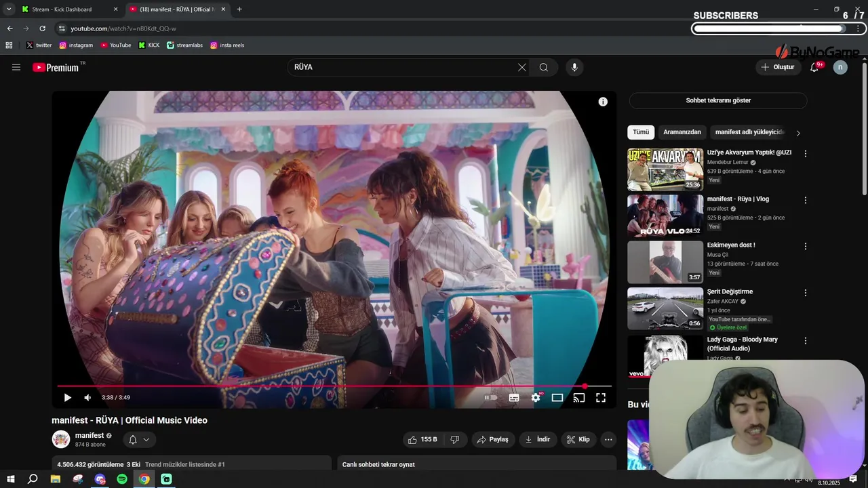This screenshot has width=868, height=488.
Task: Seek on the red video progress bar
Action: point(334,386)
